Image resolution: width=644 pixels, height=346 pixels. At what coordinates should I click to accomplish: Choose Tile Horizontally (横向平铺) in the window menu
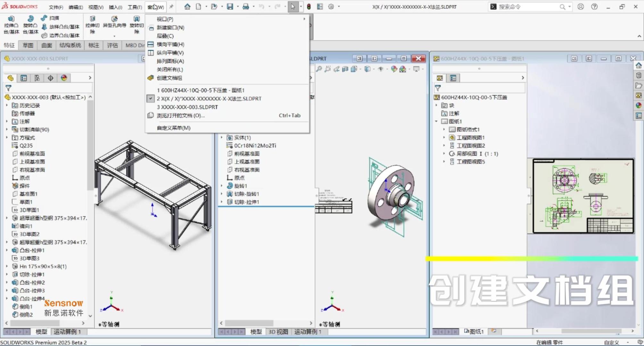[x=170, y=44]
